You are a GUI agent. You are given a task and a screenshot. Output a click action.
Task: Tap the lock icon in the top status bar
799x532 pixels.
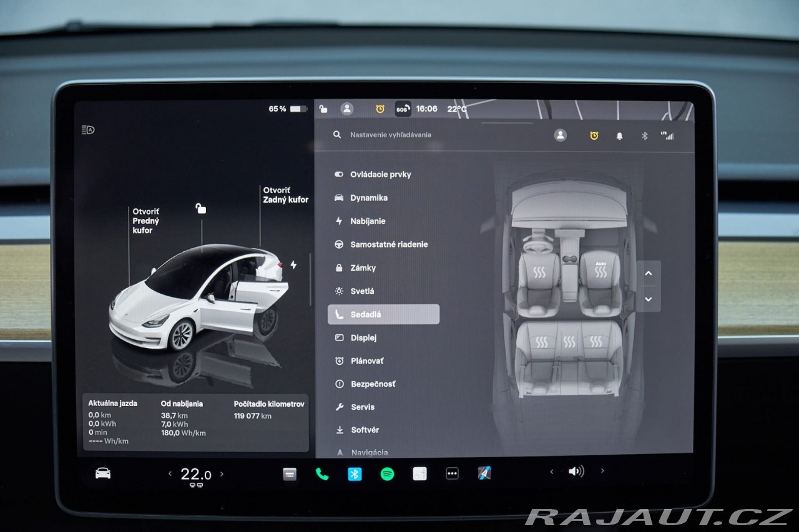point(323,109)
